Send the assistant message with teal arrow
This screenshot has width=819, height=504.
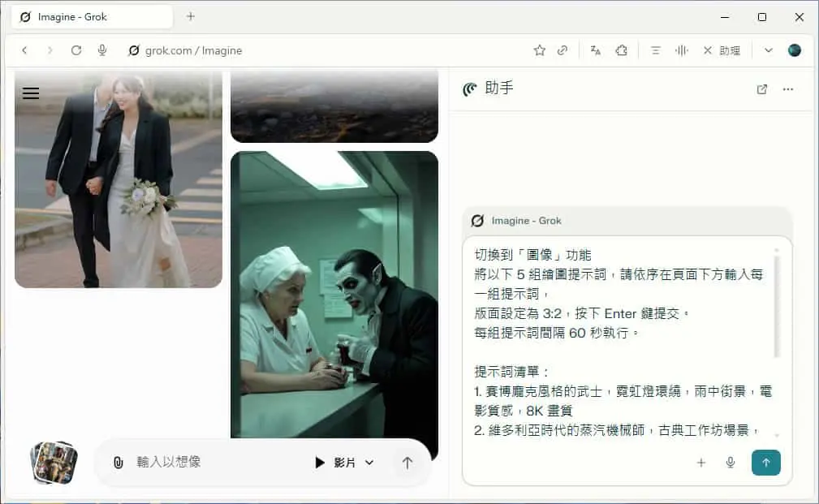pyautogui.click(x=765, y=463)
